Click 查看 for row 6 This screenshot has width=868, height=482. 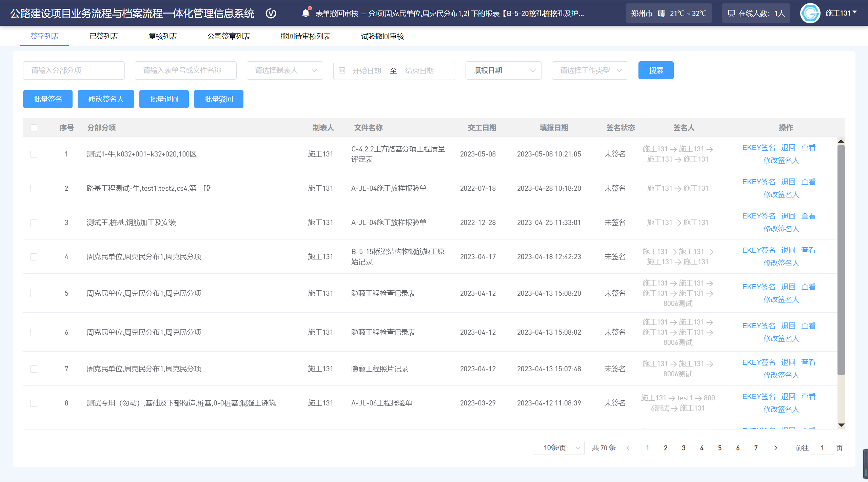[x=808, y=326]
